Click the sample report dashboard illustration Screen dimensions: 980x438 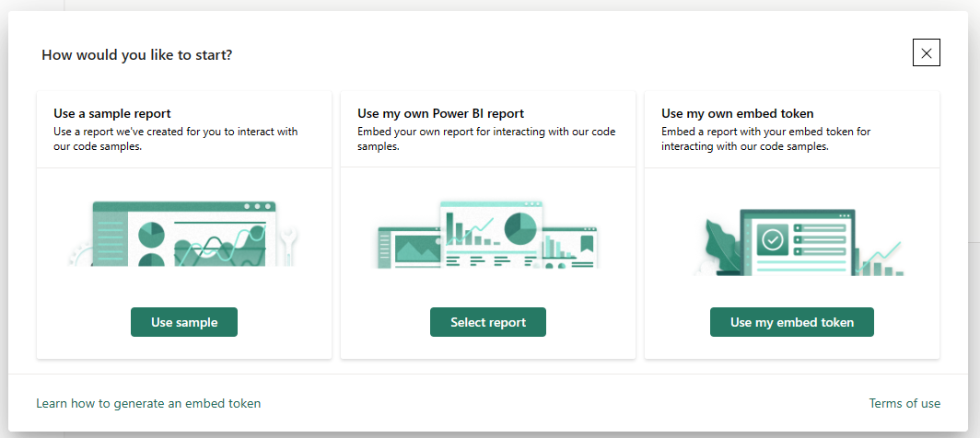point(183,234)
